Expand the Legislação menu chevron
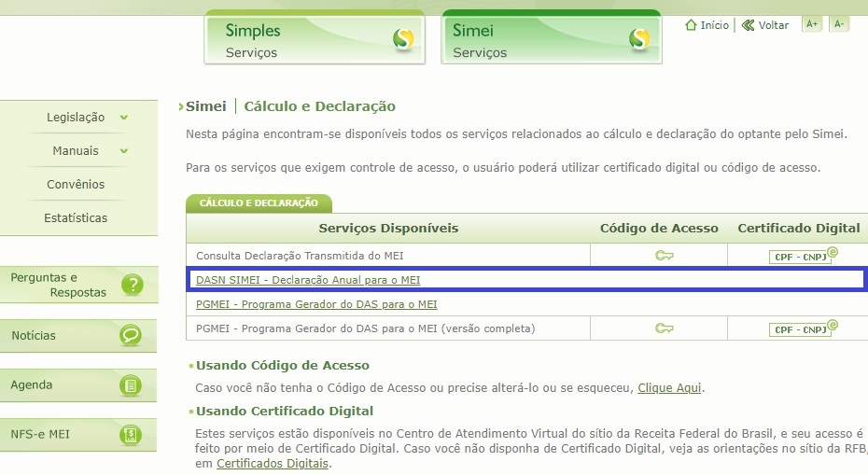Viewport: 868px width, 475px height. coord(124,118)
